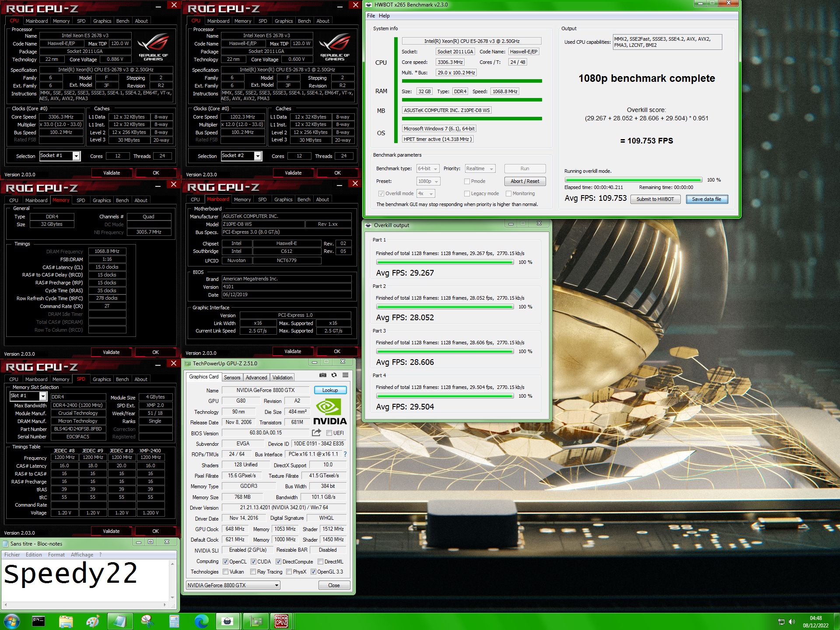The image size is (840, 630).
Task: Click the Save data file button
Action: click(x=707, y=199)
